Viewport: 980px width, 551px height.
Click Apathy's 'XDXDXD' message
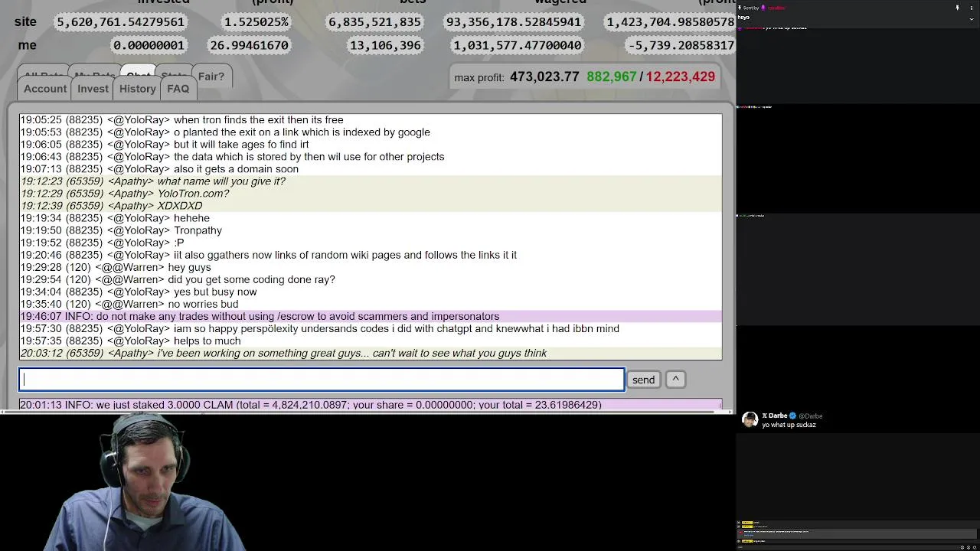tap(371, 206)
